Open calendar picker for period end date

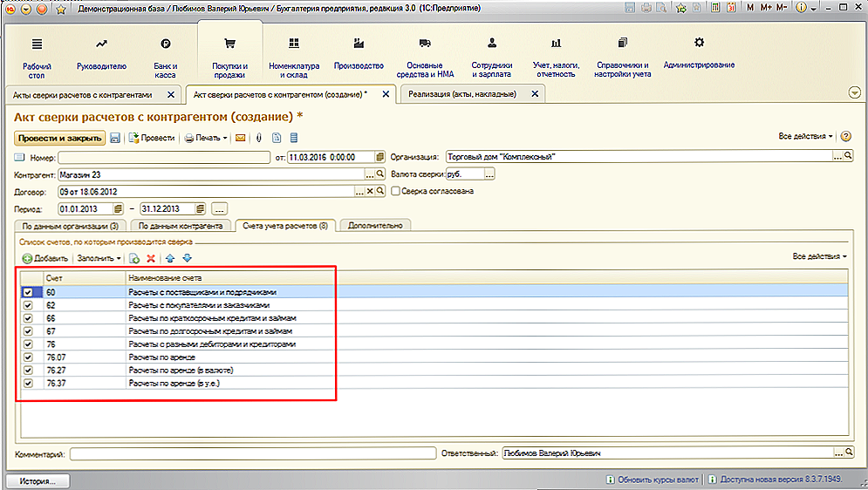[x=201, y=209]
